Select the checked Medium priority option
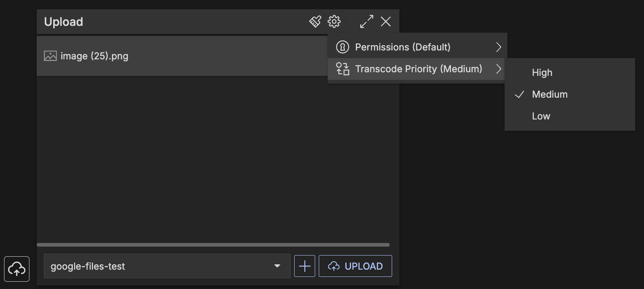The image size is (644, 289). tap(550, 94)
